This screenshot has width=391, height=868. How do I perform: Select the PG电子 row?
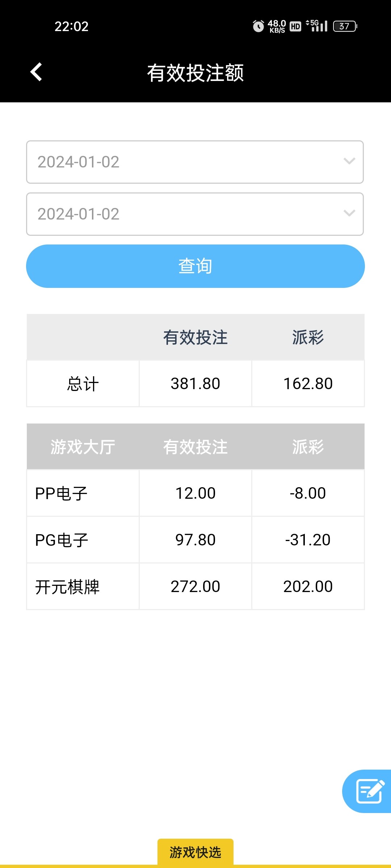tap(62, 540)
